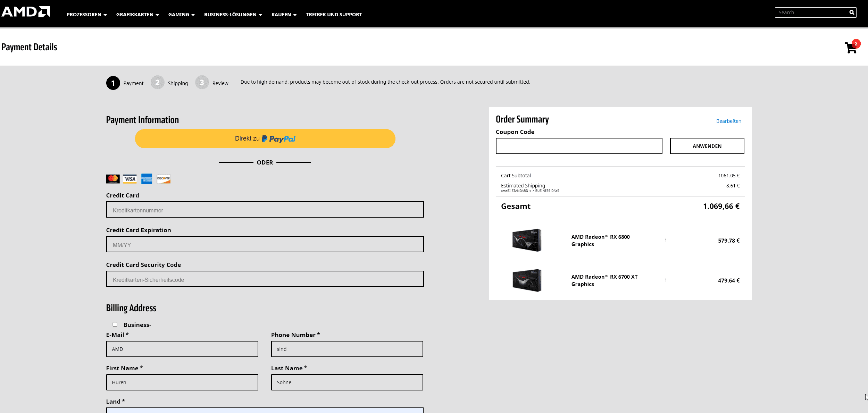Click the E-Mail field containing AMD

point(182,349)
